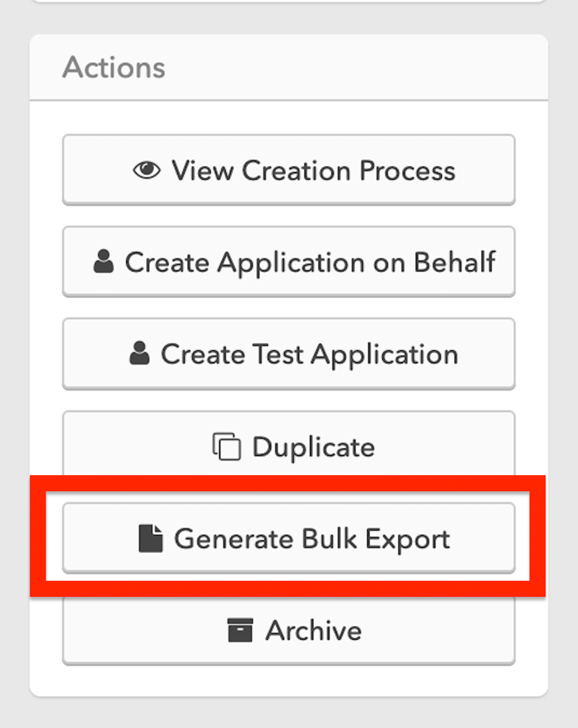Start Create Test Application
The image size is (578, 728).
[x=288, y=354]
